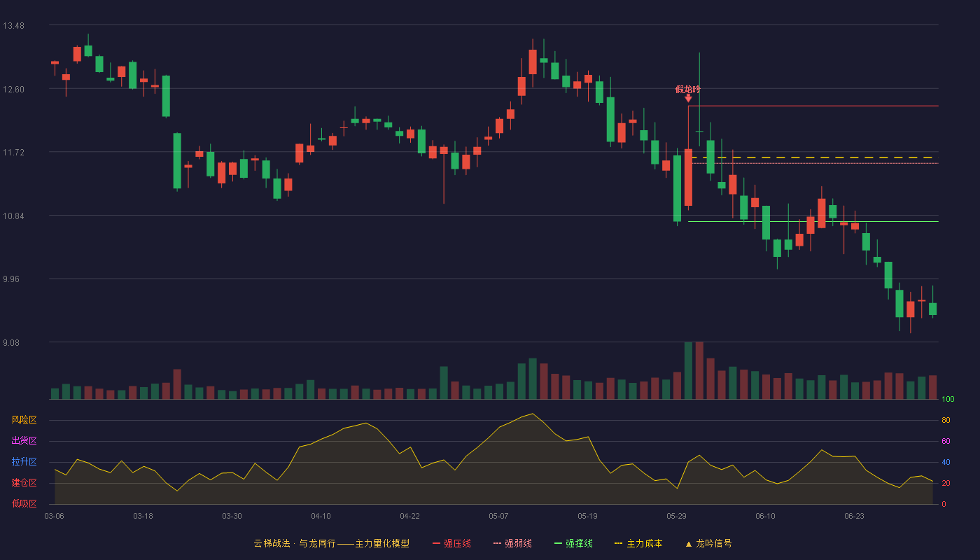Click the title 云梯战法 · 与龙同行——主力量化模型
The image size is (980, 560).
[331, 543]
